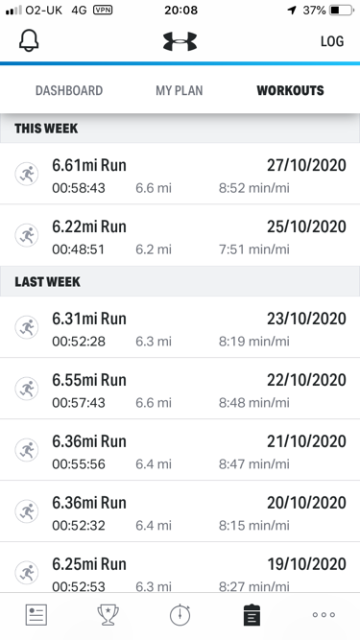Tap the runner icon for 27/10/2020 run

(27, 174)
